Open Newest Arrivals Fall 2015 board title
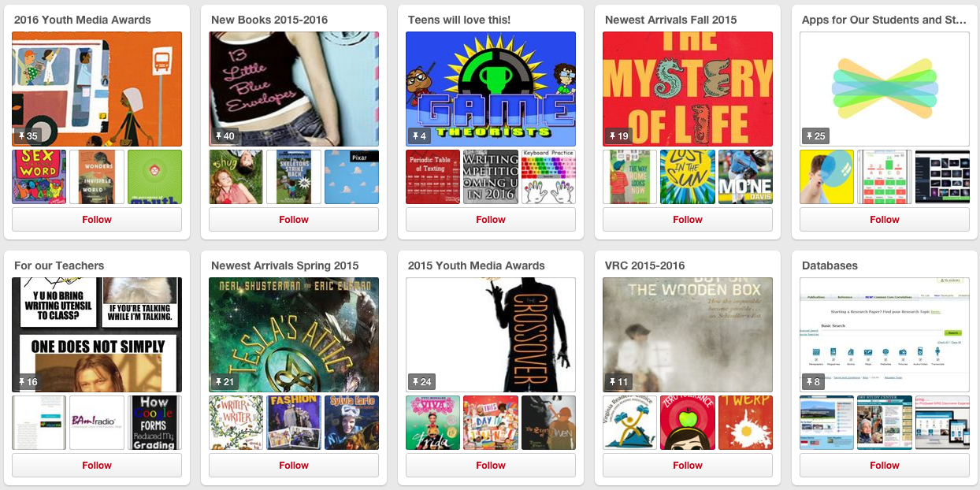 pyautogui.click(x=670, y=20)
